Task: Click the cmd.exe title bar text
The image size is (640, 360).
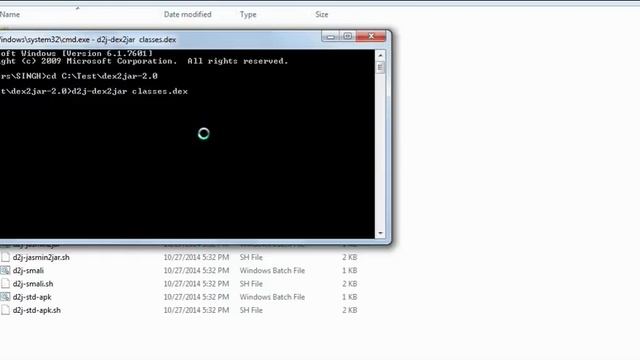Action: coord(88,40)
